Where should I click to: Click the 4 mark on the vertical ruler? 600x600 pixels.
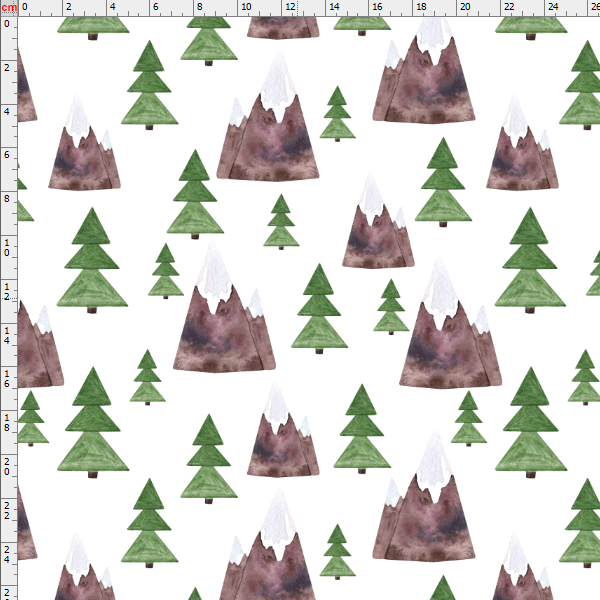coord(7,111)
